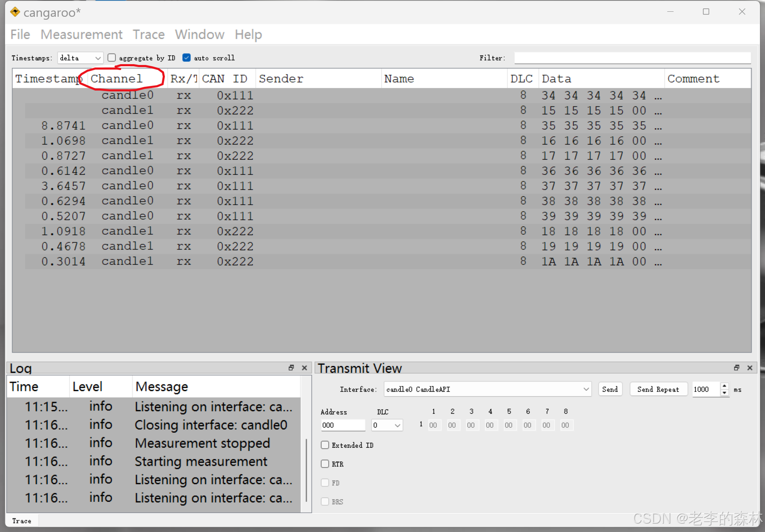Click data cell '1A 1A 1A 1A 00'
This screenshot has height=532, width=765.
(x=601, y=261)
